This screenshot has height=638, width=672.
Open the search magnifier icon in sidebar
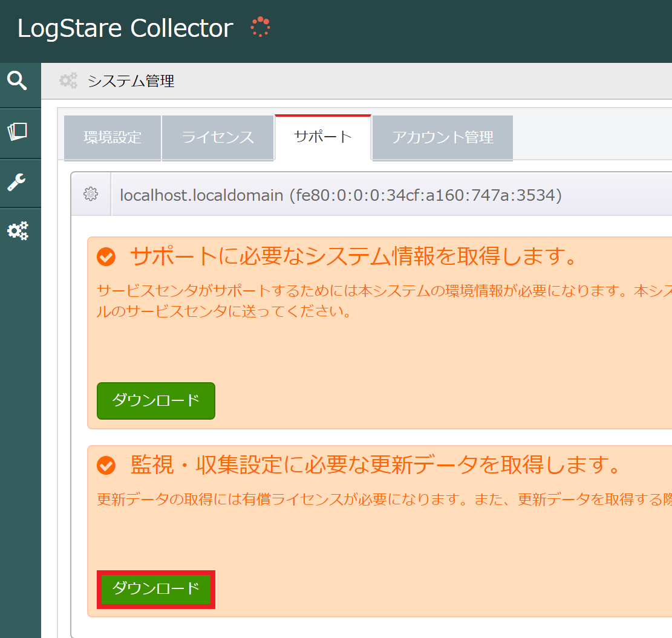pos(17,80)
